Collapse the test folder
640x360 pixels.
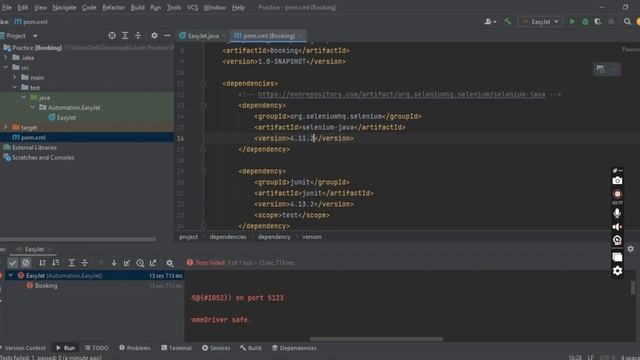(15, 87)
